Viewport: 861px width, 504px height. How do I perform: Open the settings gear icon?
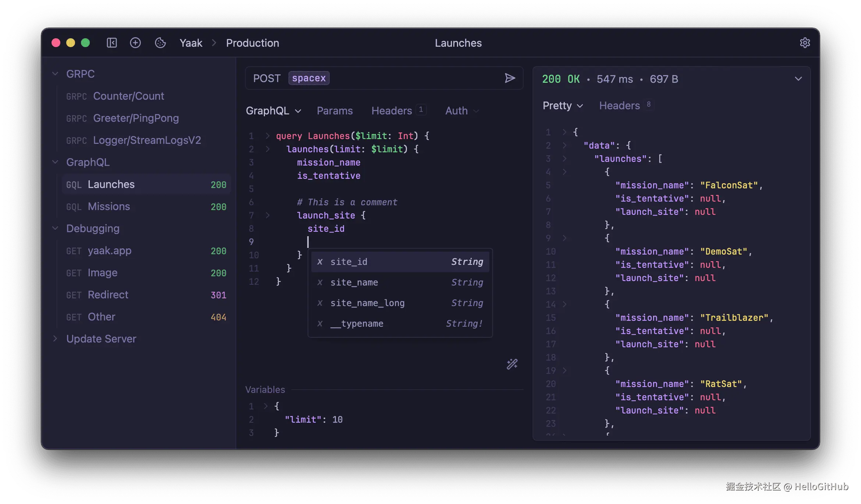click(x=805, y=43)
